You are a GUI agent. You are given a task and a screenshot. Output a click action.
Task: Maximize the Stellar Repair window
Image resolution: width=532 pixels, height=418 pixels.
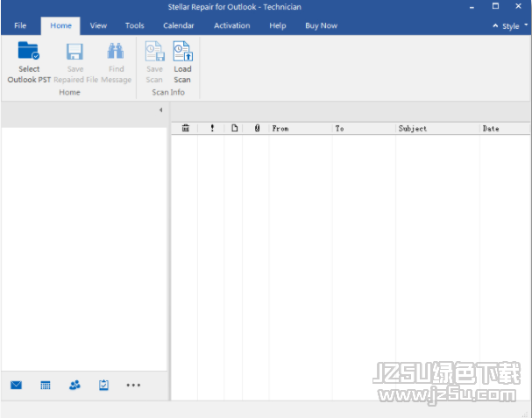tap(495, 6)
